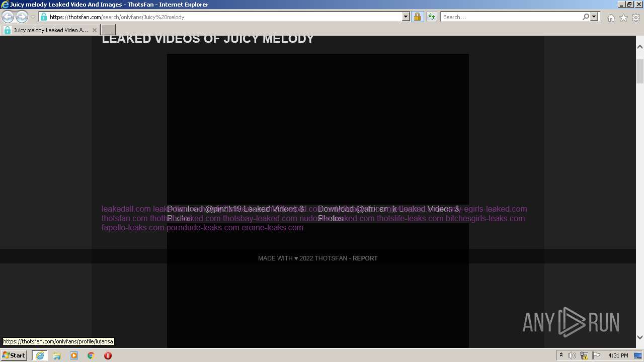This screenshot has width=644, height=362.
Task: Open Tools via the gear icon
Action: click(x=636, y=18)
